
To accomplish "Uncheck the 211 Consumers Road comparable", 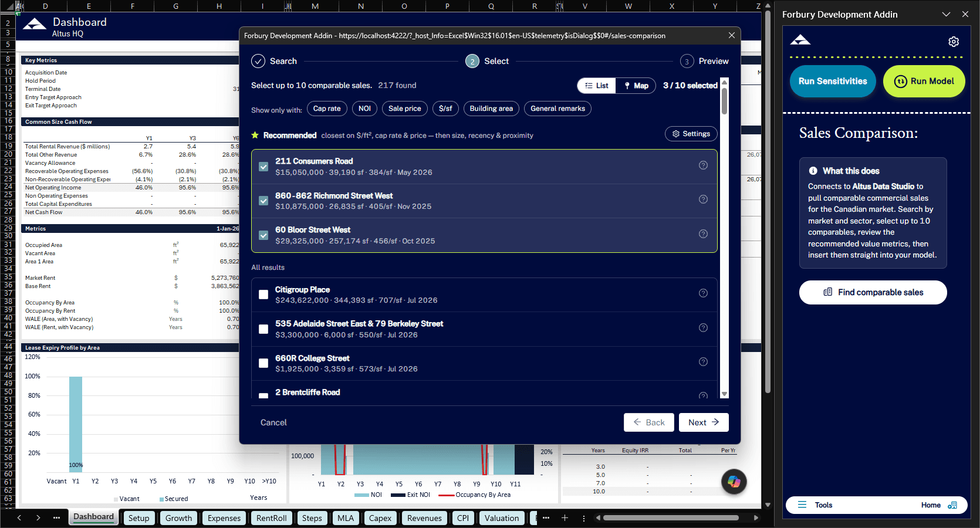I will 263,167.
